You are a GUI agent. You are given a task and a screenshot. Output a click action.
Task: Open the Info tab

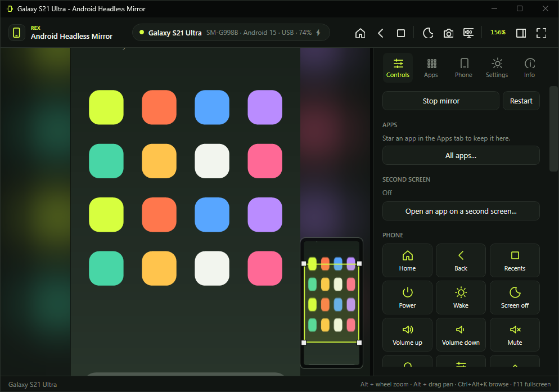pos(529,68)
